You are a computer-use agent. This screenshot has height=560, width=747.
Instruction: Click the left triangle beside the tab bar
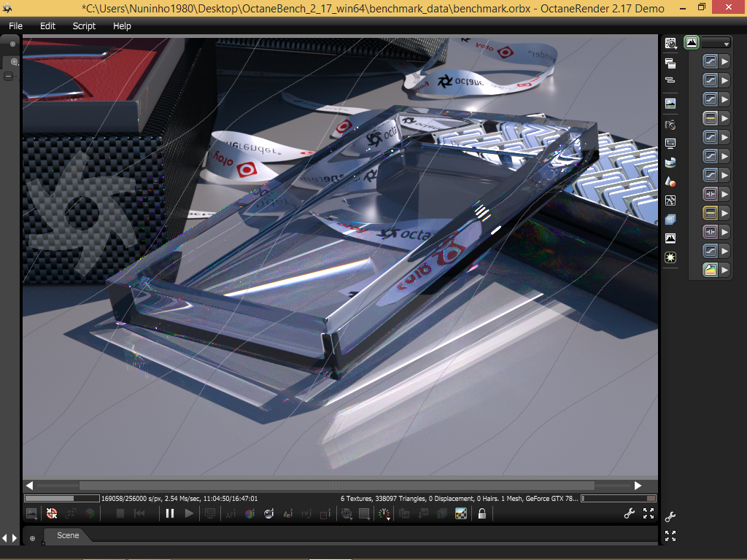point(5,538)
